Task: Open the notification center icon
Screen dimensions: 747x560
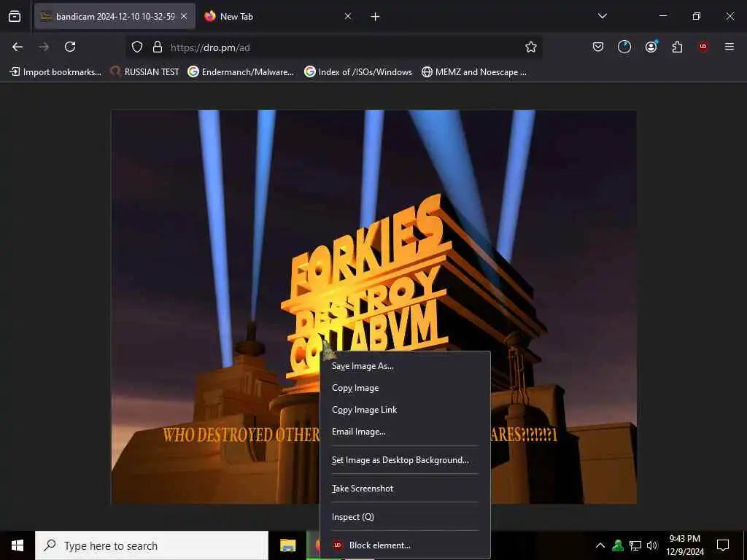Action: pyautogui.click(x=723, y=545)
